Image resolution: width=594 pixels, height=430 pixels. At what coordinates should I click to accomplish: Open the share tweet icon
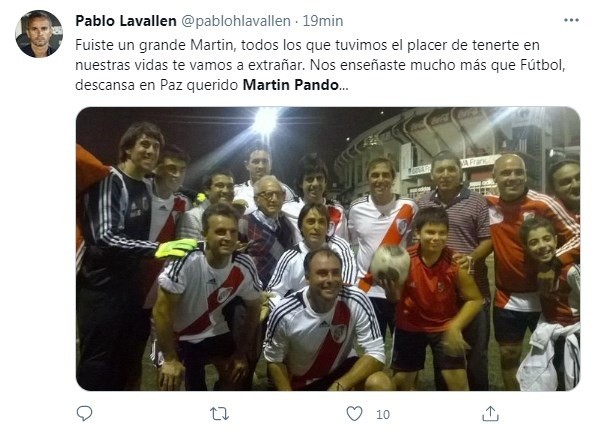click(x=490, y=413)
